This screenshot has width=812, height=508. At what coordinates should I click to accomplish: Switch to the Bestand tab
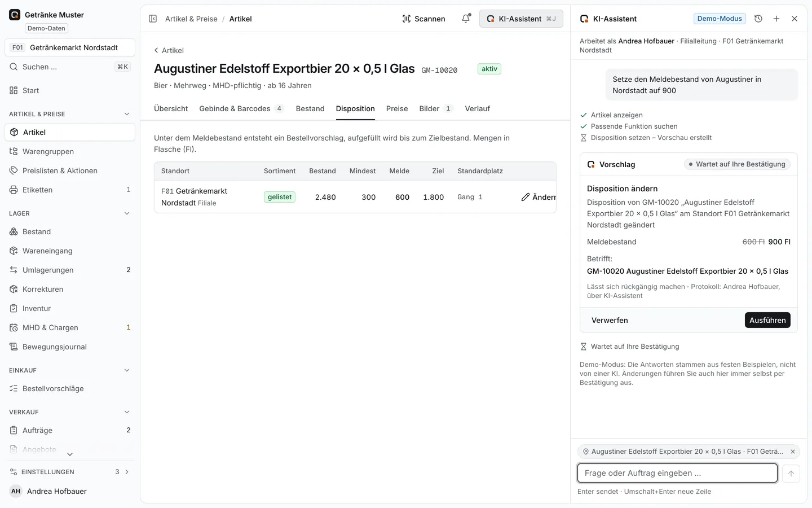(310, 108)
